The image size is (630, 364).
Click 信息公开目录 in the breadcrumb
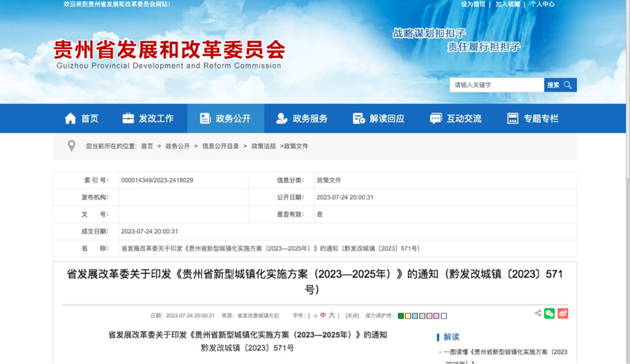pyautogui.click(x=220, y=146)
